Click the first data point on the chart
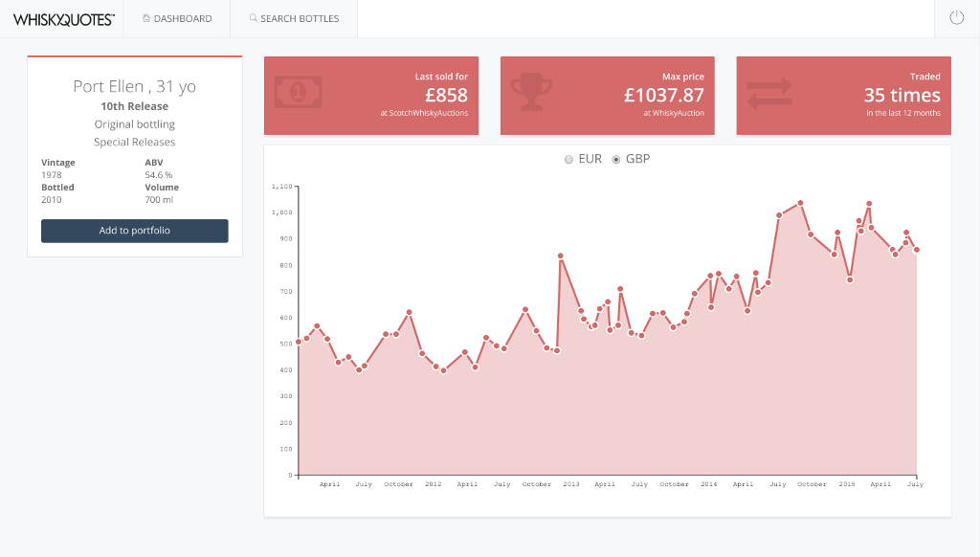This screenshot has height=557, width=980. 299,342
